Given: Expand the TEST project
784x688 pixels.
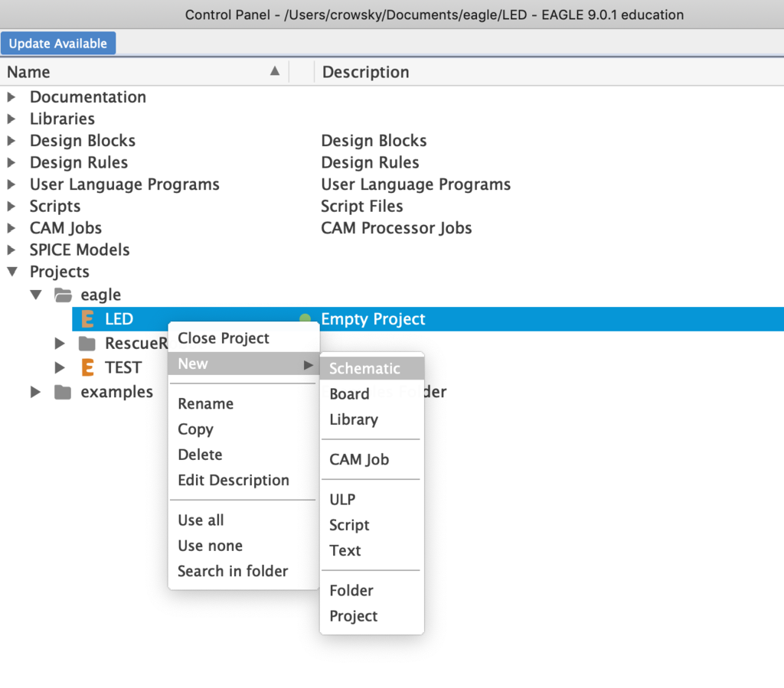Looking at the screenshot, I should pos(60,368).
